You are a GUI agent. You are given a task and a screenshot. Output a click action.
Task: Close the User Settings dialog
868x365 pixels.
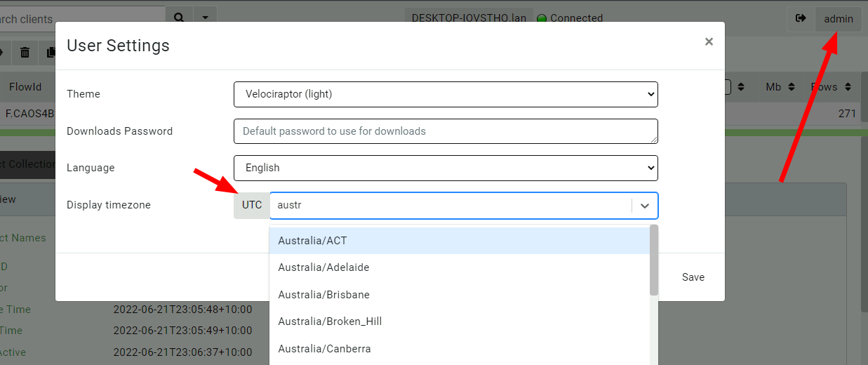[x=709, y=42]
